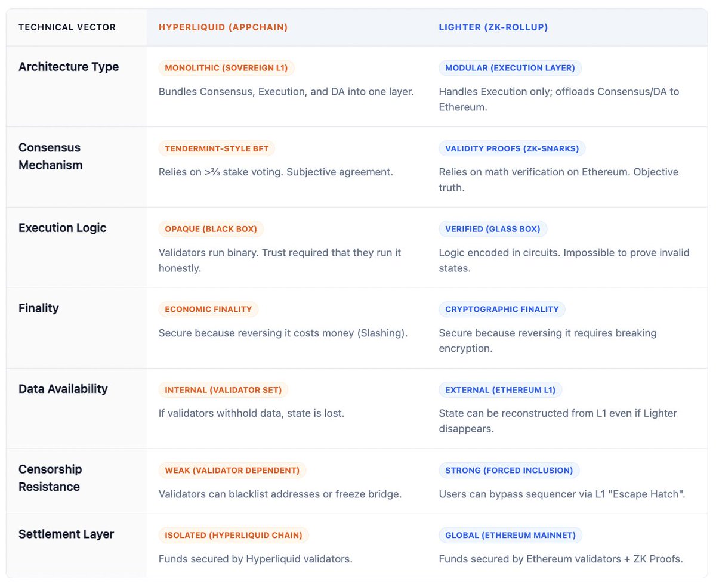Click the INTERNAL (VALIDATOR SET) badge
716x588 pixels.
tap(223, 390)
